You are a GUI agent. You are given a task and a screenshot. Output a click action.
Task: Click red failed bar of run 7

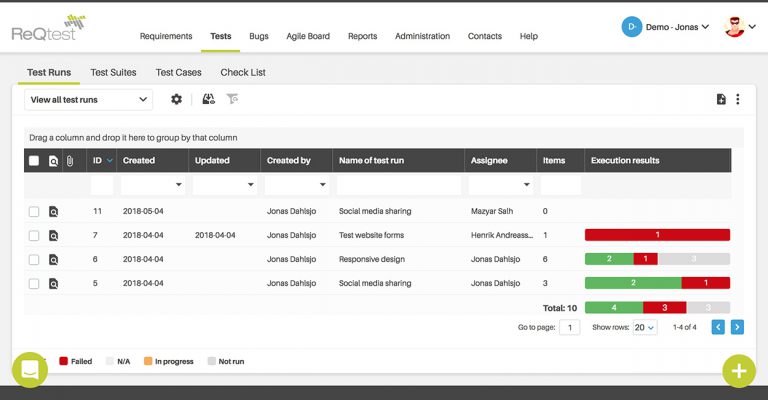(657, 235)
